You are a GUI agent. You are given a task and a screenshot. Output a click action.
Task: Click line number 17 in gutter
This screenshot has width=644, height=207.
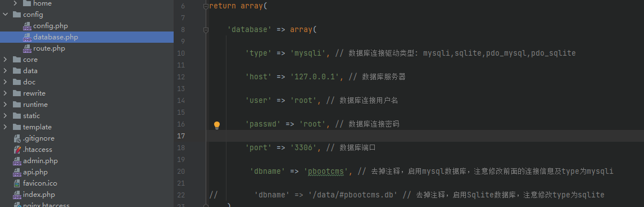click(x=181, y=136)
